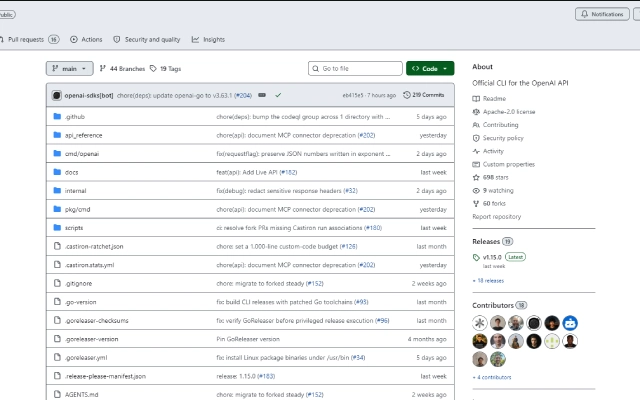Open the Pin GoReleaser version commit

(x=248, y=339)
